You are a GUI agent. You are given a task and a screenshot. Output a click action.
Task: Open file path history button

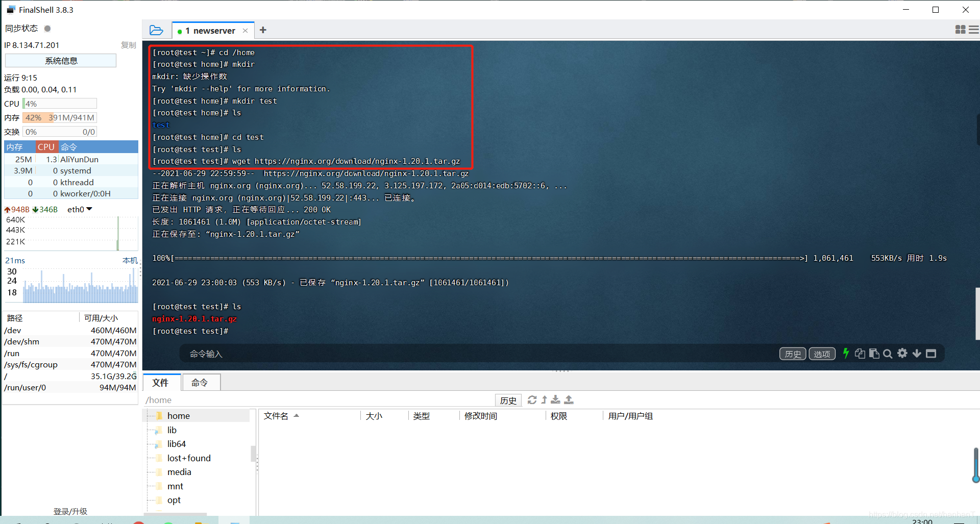pos(508,401)
